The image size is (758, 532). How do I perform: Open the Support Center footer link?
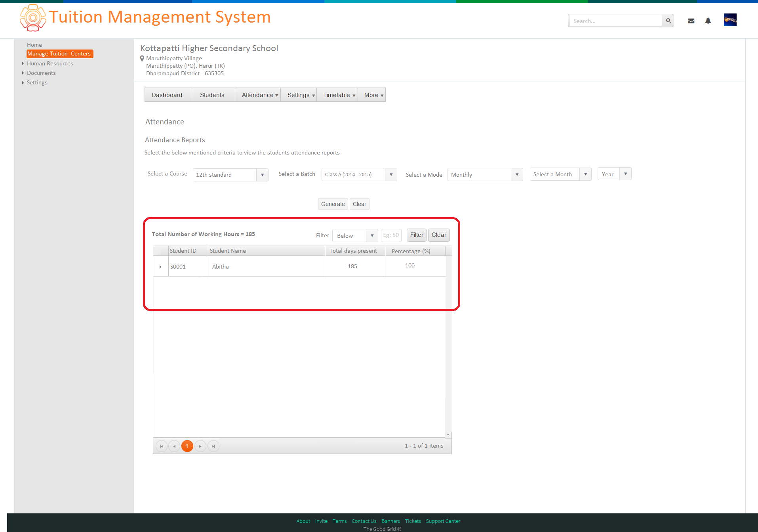click(x=443, y=521)
